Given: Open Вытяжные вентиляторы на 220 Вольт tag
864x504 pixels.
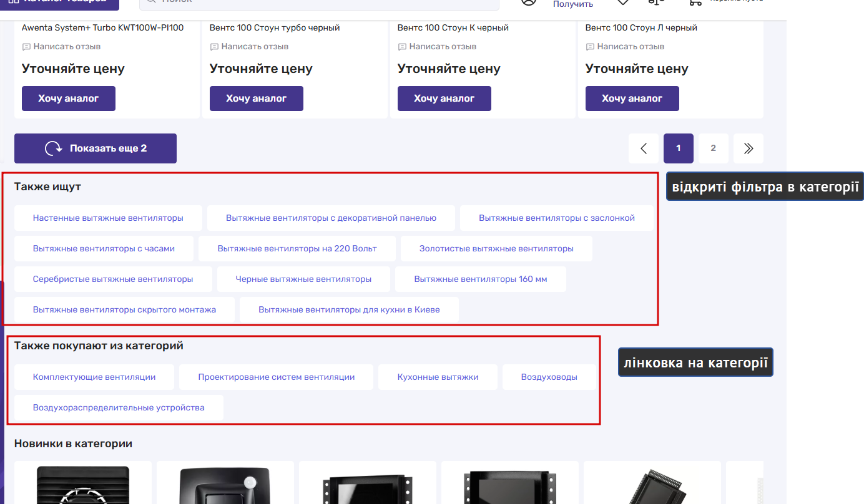Looking at the screenshot, I should click(297, 249).
